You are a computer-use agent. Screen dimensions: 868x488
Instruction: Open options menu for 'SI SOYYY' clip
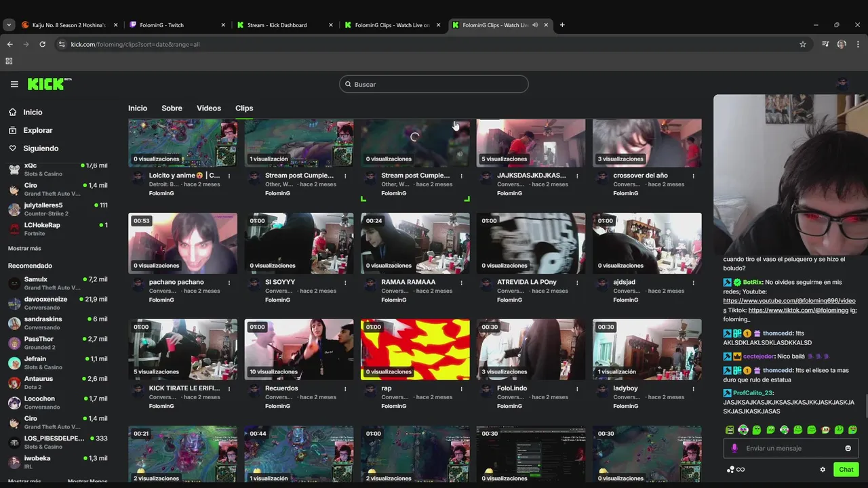[x=345, y=283]
